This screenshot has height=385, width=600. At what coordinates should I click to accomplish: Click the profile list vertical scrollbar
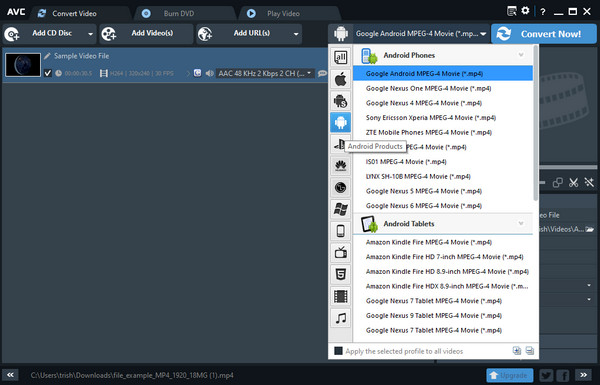pos(536,122)
